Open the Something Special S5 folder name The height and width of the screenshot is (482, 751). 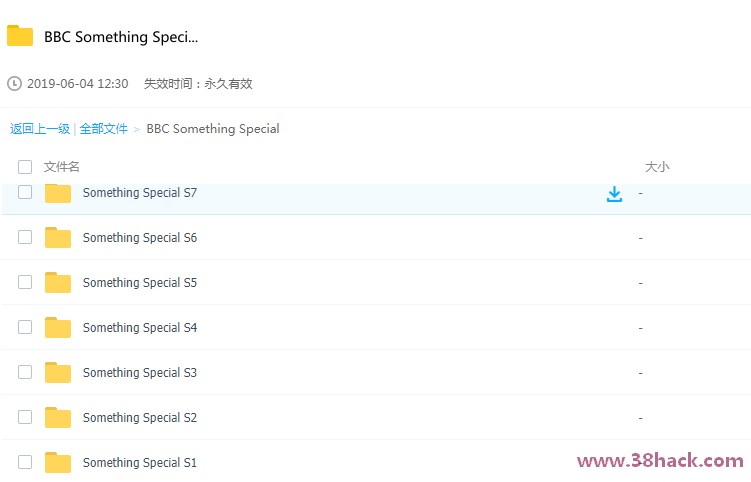[140, 283]
